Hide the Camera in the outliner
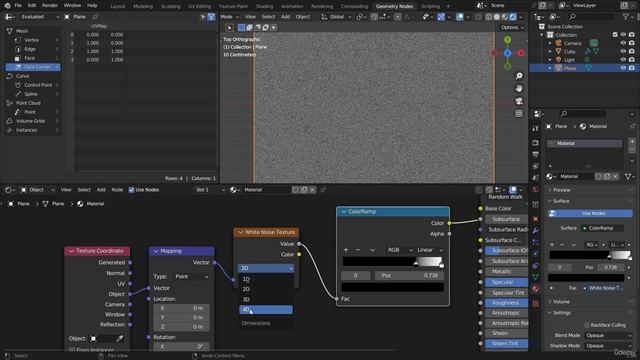 tap(623, 43)
